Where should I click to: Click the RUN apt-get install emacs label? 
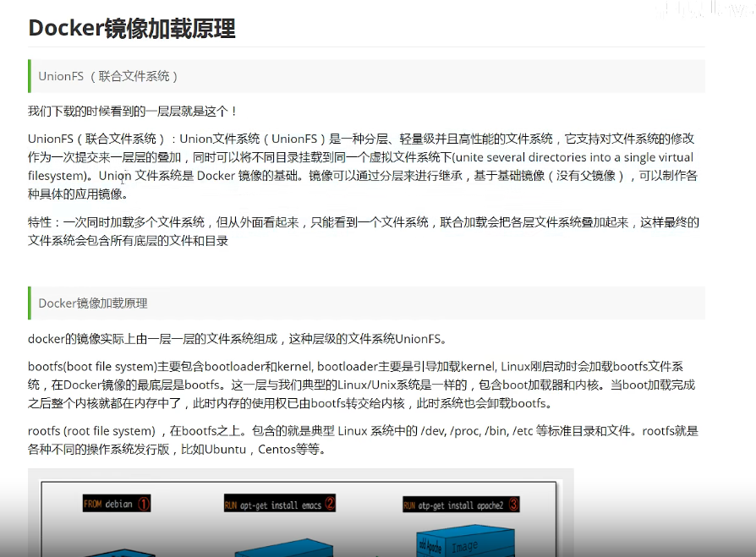[280, 504]
